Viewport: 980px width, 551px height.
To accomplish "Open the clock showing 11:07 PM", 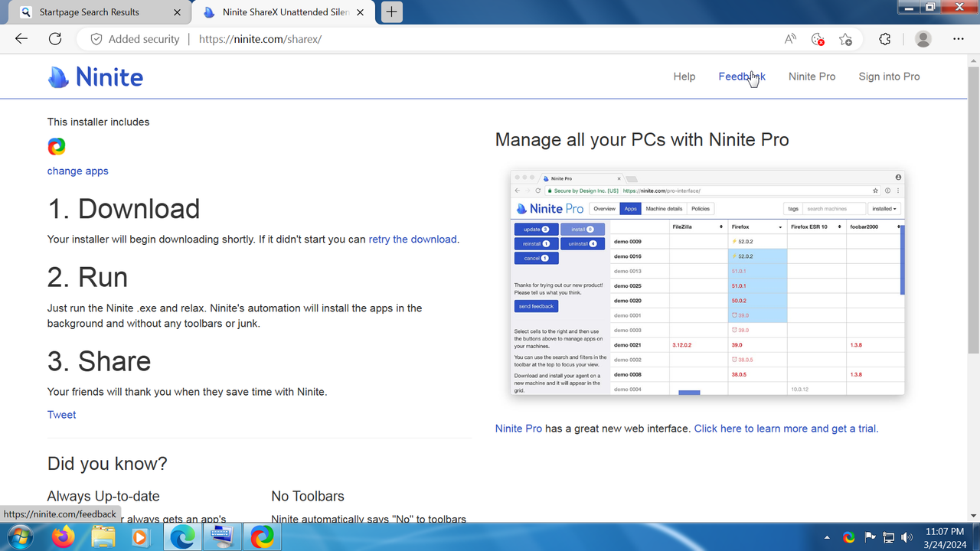I will 944,537.
